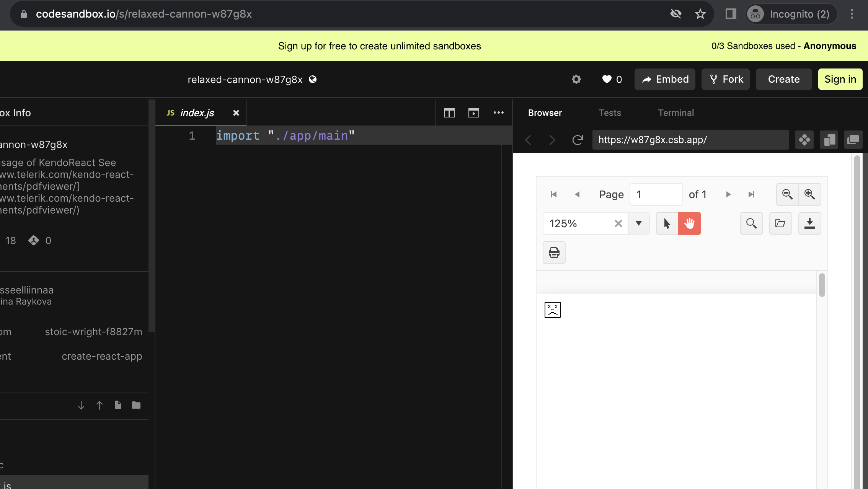Viewport: 868px width, 489px height.
Task: Select the pan tool in the PDF viewer
Action: (689, 223)
